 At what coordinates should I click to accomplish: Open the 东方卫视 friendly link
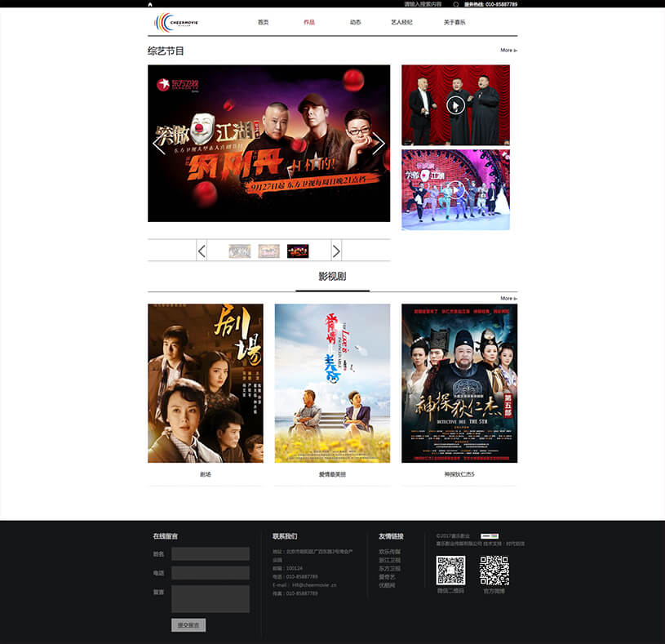[390, 568]
